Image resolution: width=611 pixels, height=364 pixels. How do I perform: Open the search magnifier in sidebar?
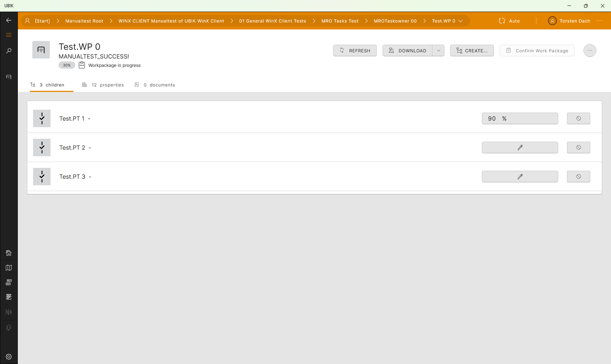tap(9, 51)
